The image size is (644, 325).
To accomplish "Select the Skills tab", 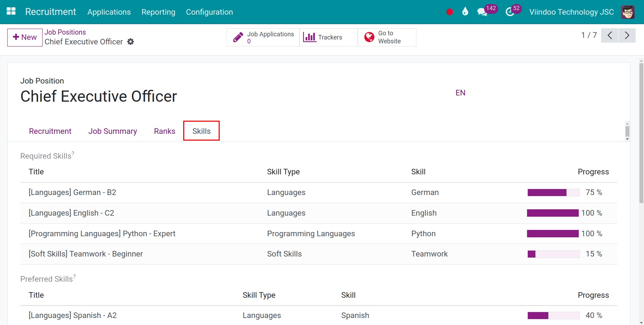I will pos(201,131).
